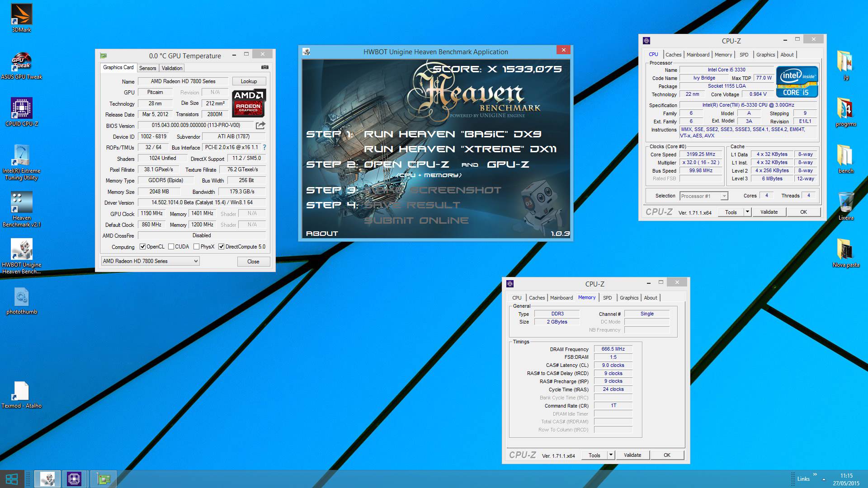
Task: Open Memory tab in top CPU-Z window
Action: 723,55
